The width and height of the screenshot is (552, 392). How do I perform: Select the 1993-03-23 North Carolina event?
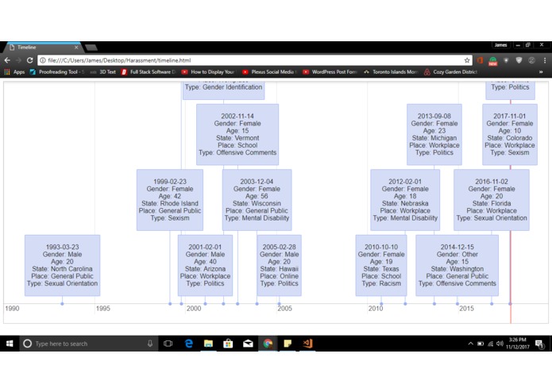62,266
